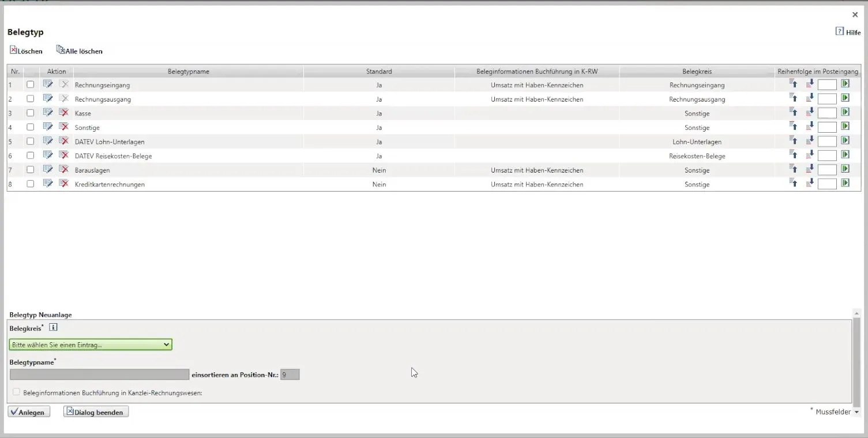Edit the DATEV Lohn-Unterlagen row

point(48,140)
